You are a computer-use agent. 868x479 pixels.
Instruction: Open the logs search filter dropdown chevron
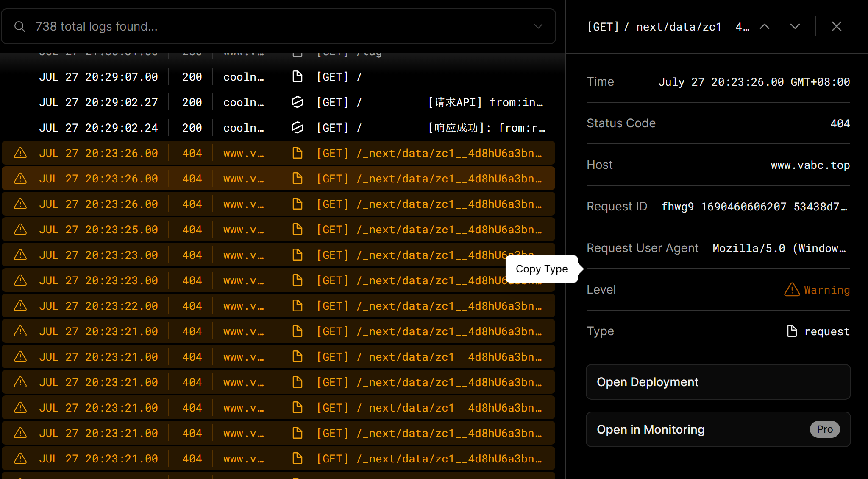pyautogui.click(x=537, y=26)
